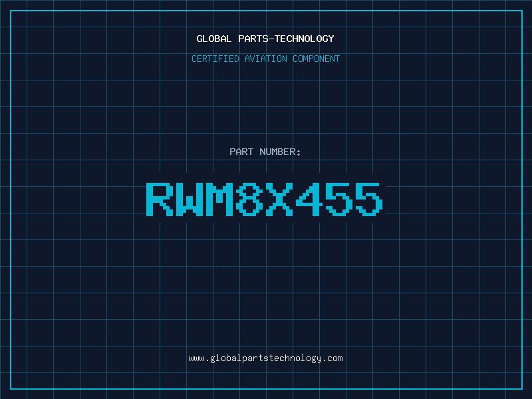Select the CERTIFIED AVIATION COMPONENT subtitle
The height and width of the screenshot is (399, 532).
[x=265, y=59]
